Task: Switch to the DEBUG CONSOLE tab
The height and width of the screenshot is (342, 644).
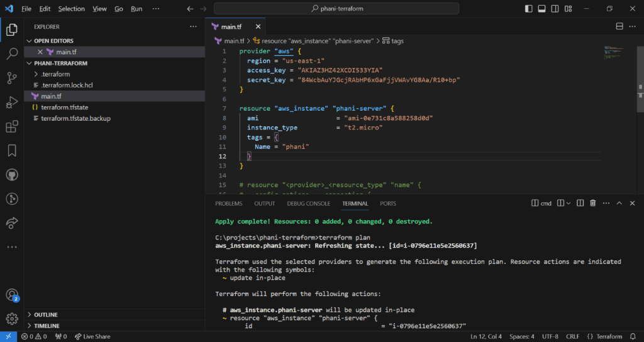Action: pos(308,204)
